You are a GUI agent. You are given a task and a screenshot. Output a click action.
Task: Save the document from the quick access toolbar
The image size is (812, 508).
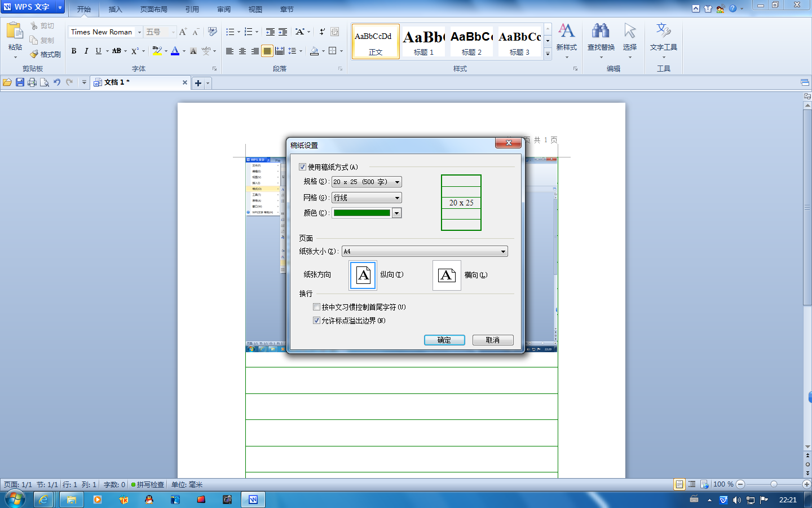(20, 82)
